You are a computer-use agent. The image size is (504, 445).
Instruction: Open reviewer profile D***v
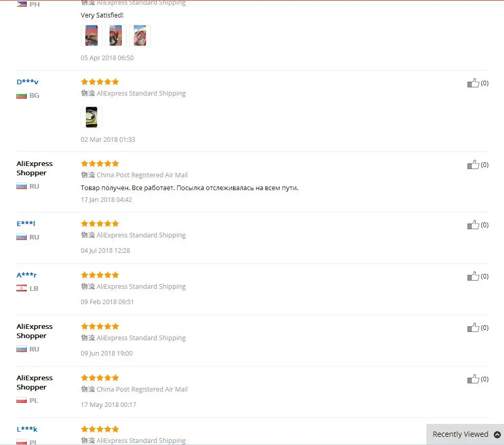(x=27, y=82)
